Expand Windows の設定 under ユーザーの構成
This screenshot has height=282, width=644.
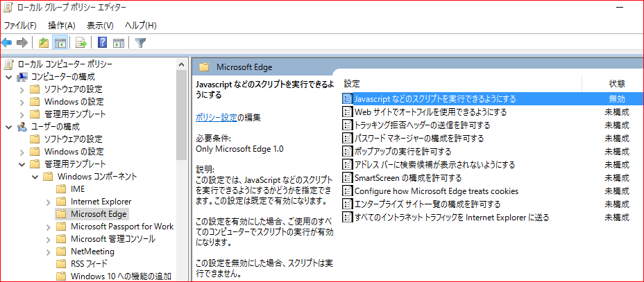[22, 152]
